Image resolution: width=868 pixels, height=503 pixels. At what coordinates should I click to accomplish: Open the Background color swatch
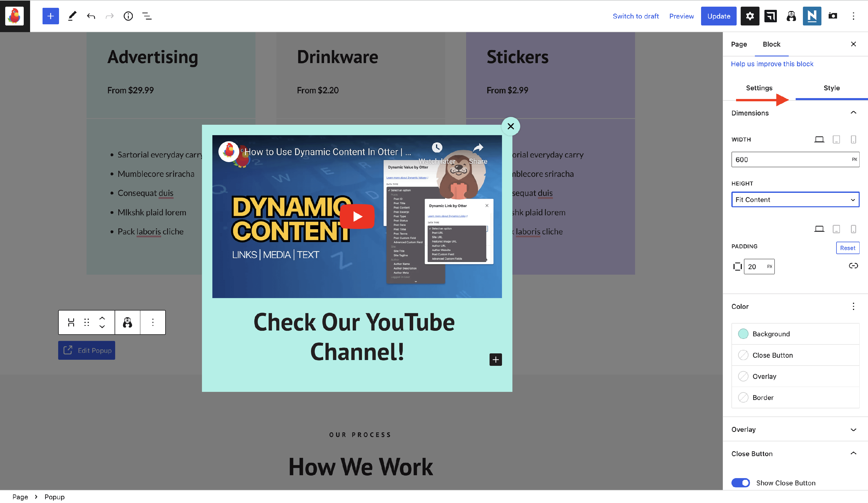743,333
